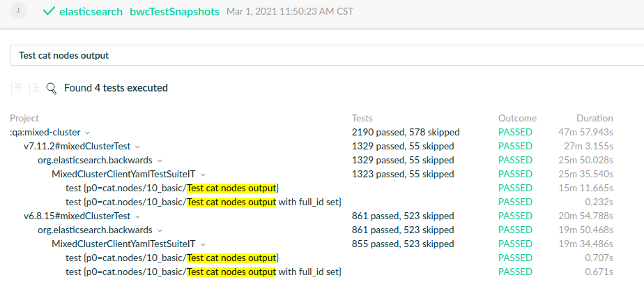
Task: Click the v6.8.15#mixedClusterTest row label
Action: pos(77,216)
